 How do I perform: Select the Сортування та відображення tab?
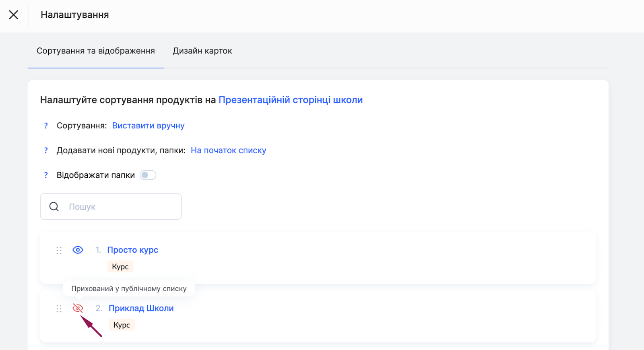point(96,51)
